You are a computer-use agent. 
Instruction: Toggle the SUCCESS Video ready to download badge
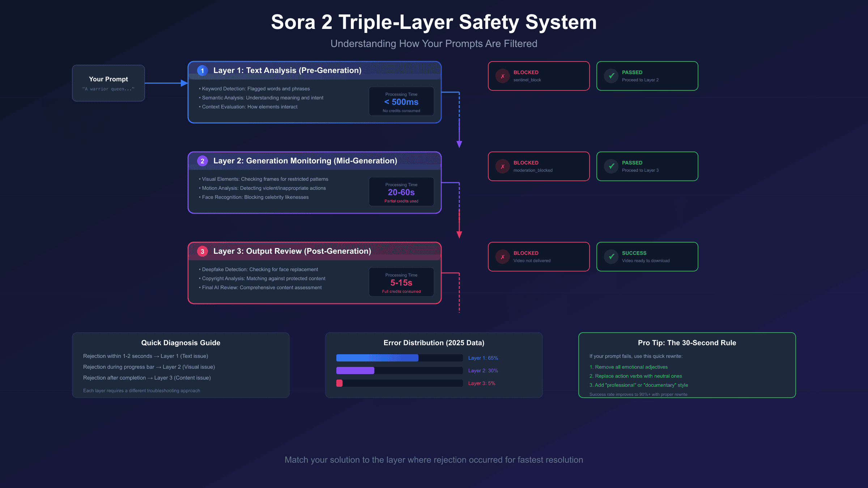tap(647, 257)
